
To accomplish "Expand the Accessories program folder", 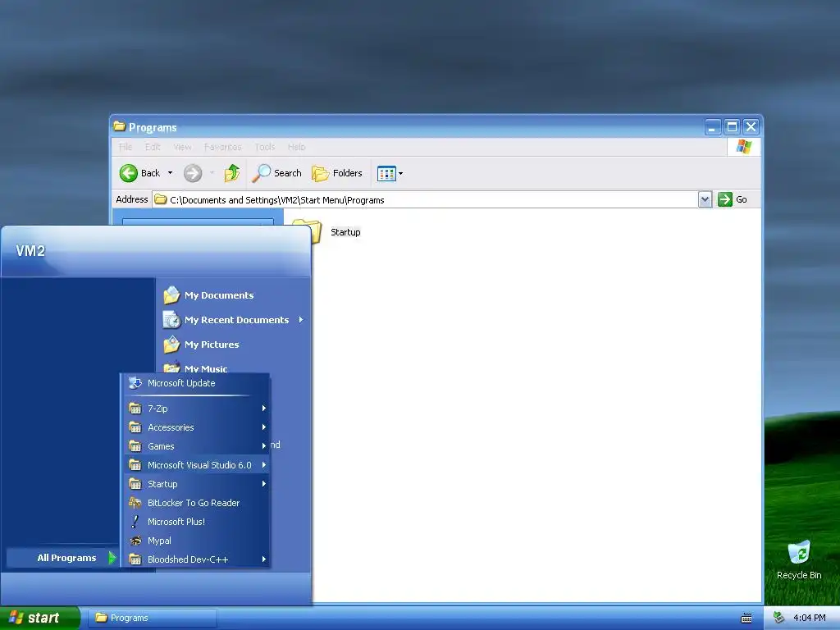I will tap(195, 427).
